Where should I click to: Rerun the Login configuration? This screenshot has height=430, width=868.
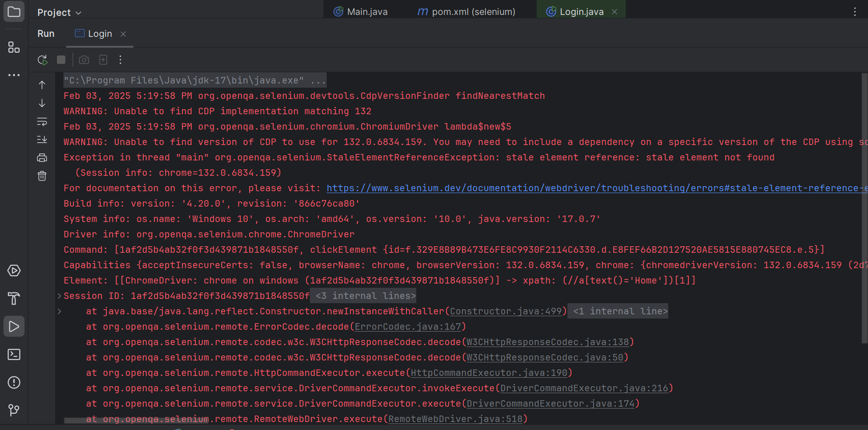click(x=42, y=60)
